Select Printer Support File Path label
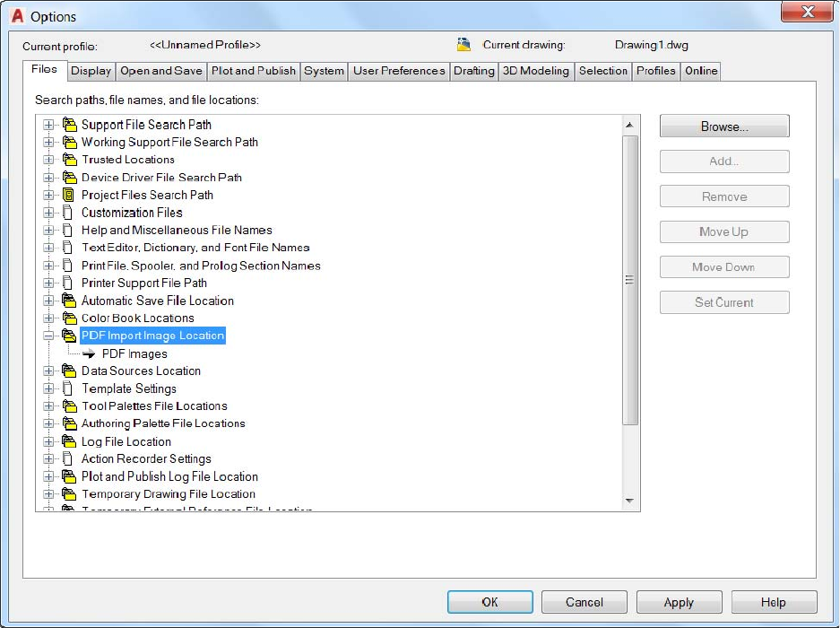The width and height of the screenshot is (840, 628). point(144,283)
